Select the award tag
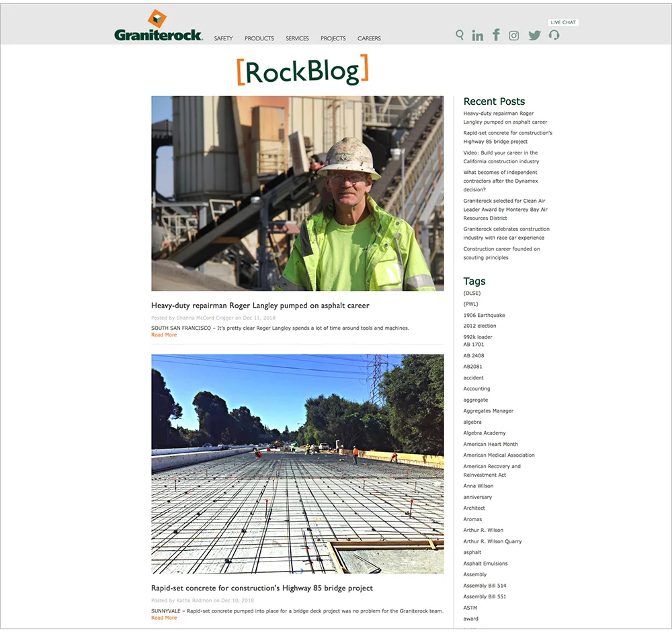 point(470,619)
